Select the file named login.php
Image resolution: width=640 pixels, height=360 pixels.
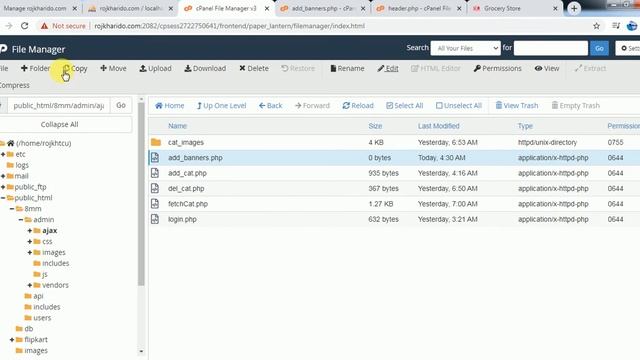pyautogui.click(x=182, y=219)
